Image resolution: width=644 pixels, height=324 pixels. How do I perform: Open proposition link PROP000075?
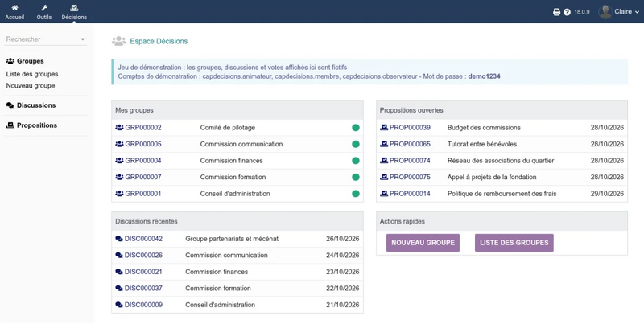click(x=410, y=177)
